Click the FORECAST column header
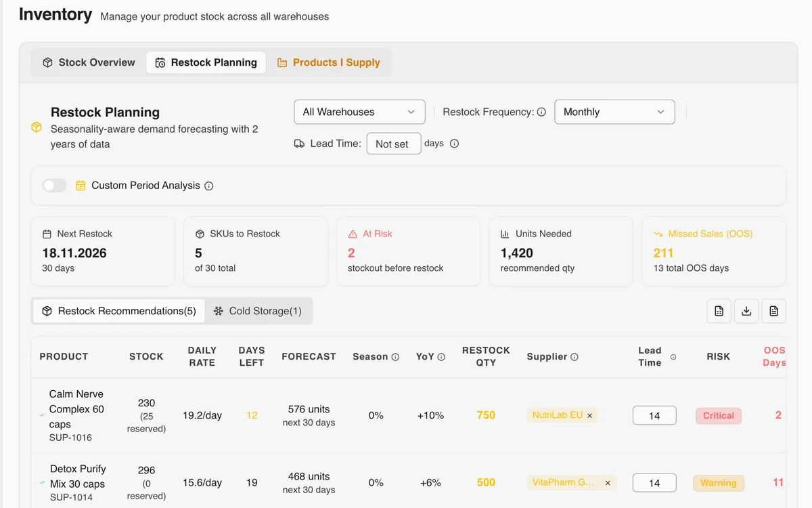Viewport: 812px width, 508px height. click(309, 356)
